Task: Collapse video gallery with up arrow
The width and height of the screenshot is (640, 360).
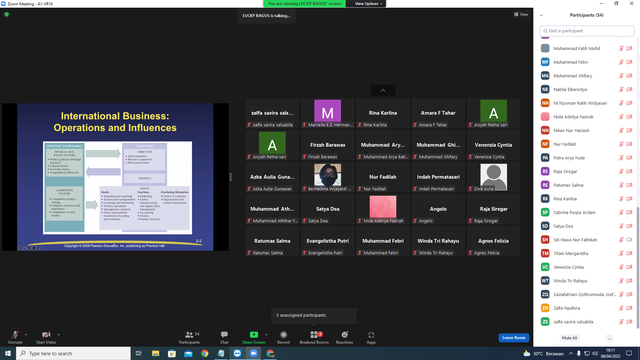Action: click(383, 90)
